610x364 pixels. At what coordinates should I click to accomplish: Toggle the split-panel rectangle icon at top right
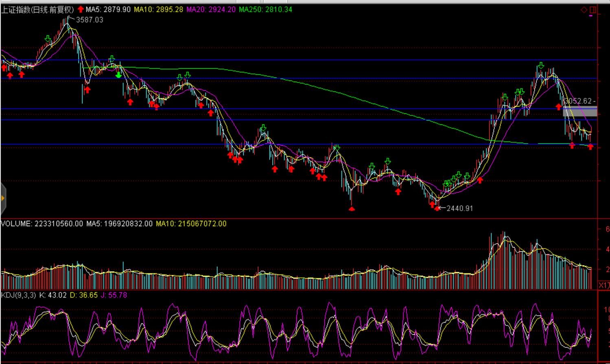[x=593, y=10]
